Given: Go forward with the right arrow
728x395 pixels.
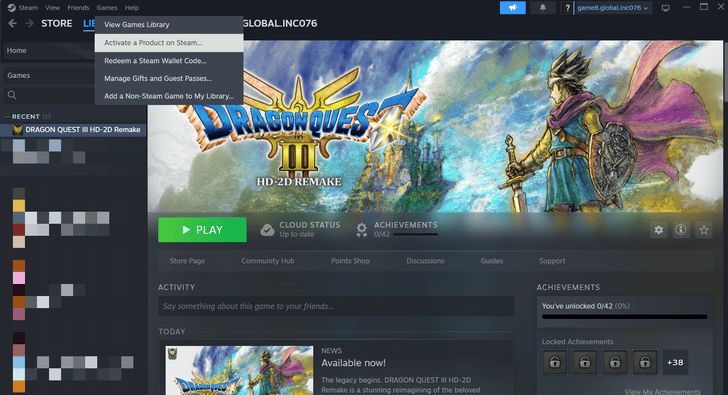Looking at the screenshot, I should [29, 23].
